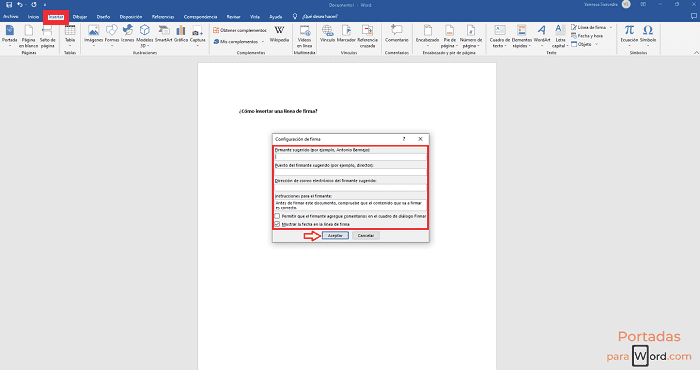Switch to the Vista tab

(255, 17)
